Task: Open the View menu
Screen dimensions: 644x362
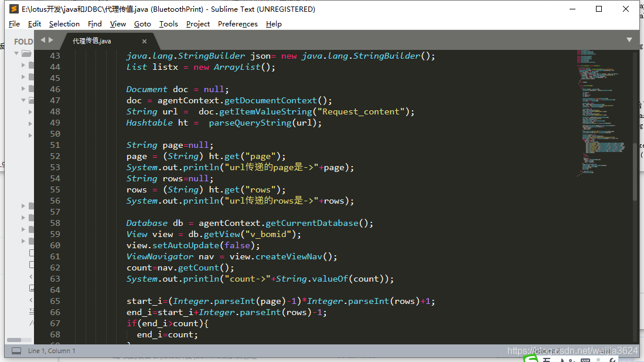Action: [118, 24]
